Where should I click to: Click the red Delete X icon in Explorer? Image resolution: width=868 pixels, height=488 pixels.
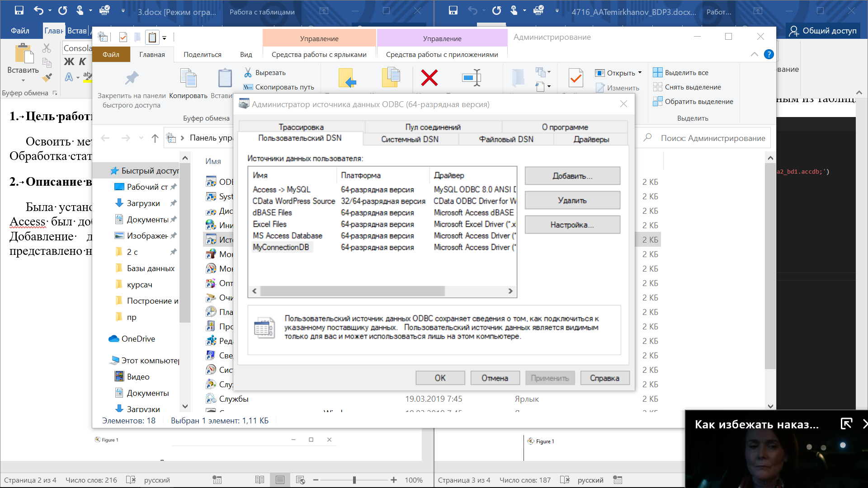point(429,78)
